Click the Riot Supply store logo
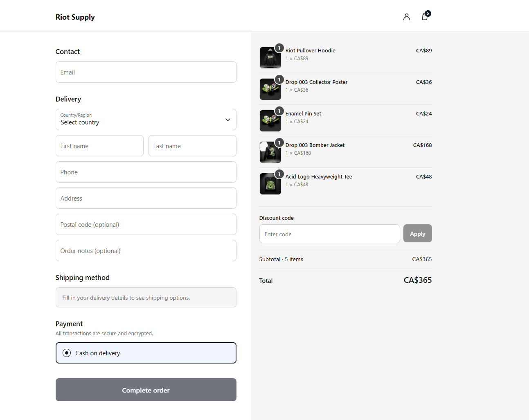Viewport: 529px width, 420px height. click(x=75, y=17)
